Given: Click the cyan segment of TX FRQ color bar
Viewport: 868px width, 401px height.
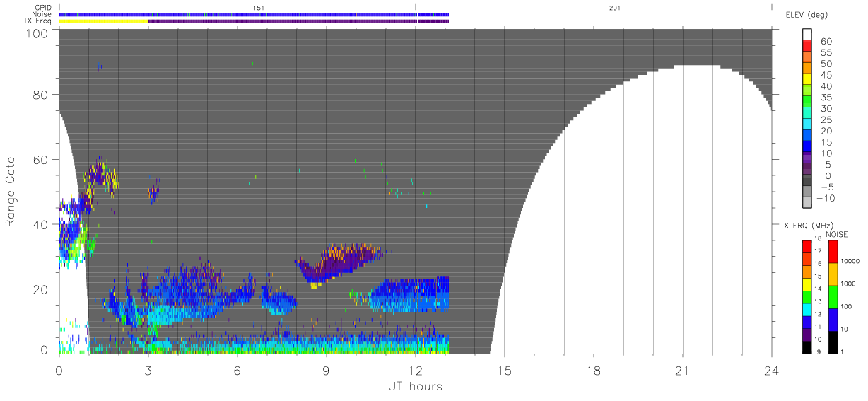Looking at the screenshot, I should pos(808,310).
